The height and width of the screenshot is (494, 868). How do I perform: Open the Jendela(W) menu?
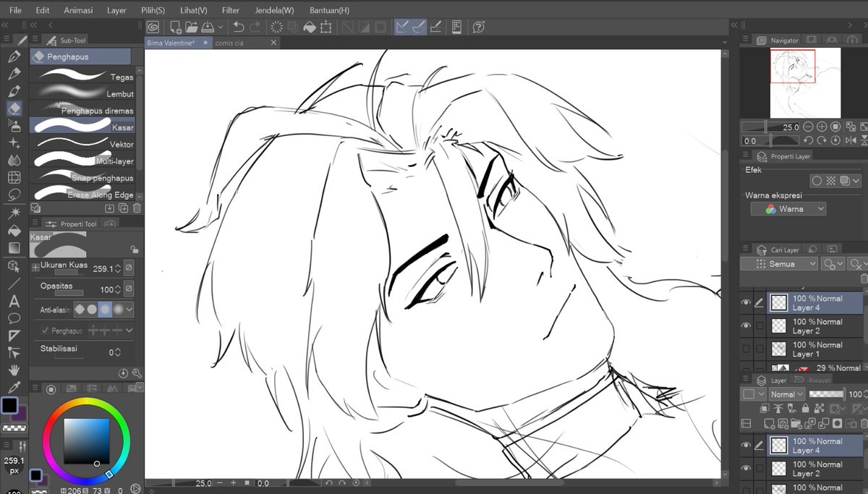(x=274, y=10)
